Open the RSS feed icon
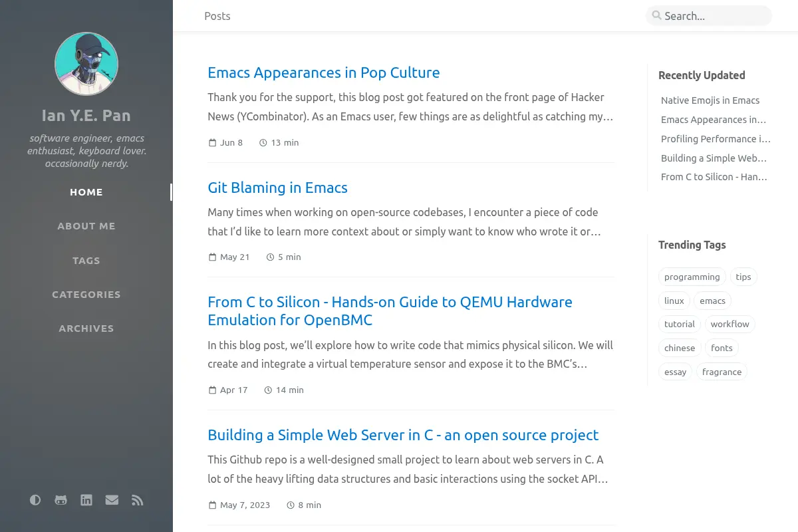The image size is (798, 532). [138, 500]
